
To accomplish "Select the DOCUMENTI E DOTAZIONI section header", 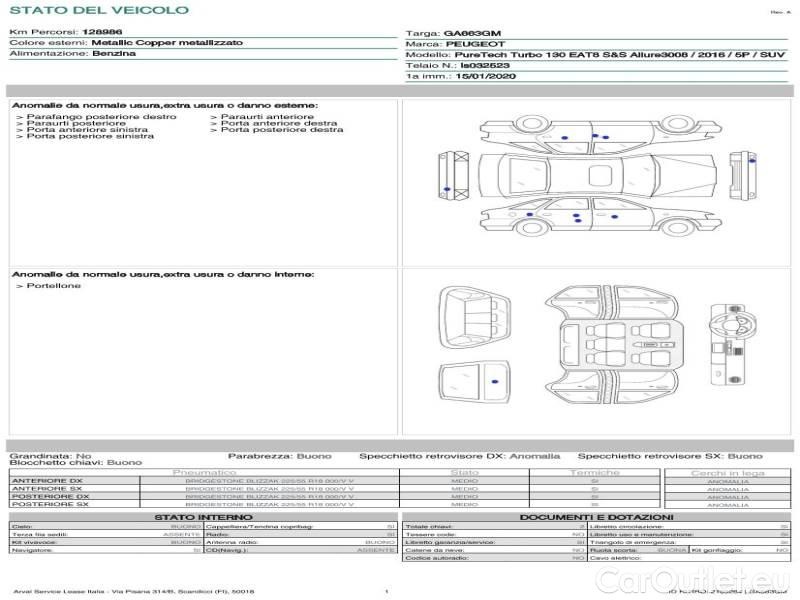I will 596,517.
